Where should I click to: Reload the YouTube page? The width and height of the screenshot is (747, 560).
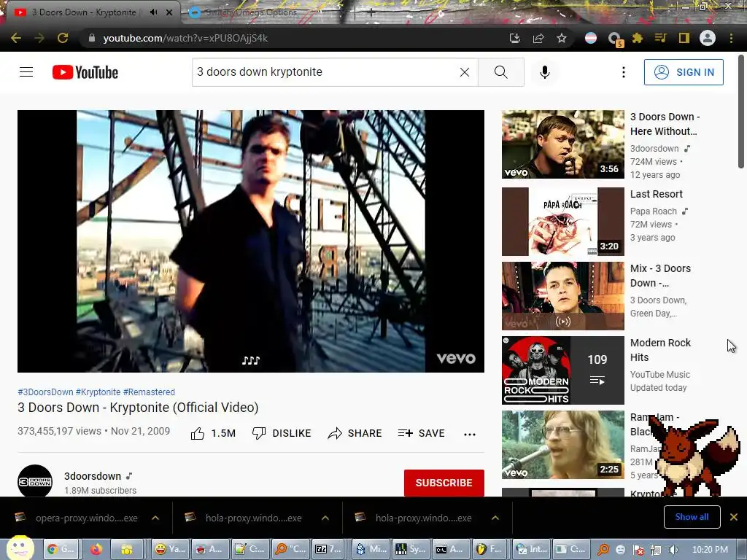click(x=63, y=38)
